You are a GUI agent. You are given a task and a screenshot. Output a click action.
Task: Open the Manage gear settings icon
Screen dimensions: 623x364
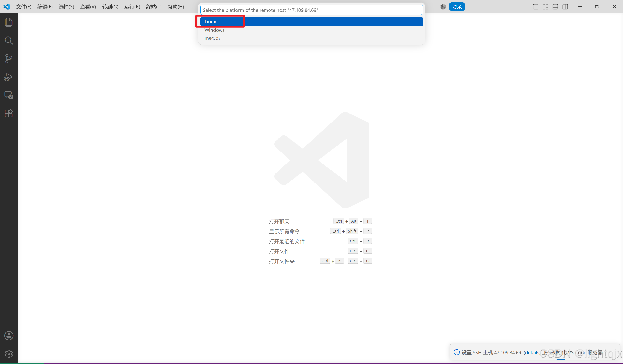click(x=9, y=354)
